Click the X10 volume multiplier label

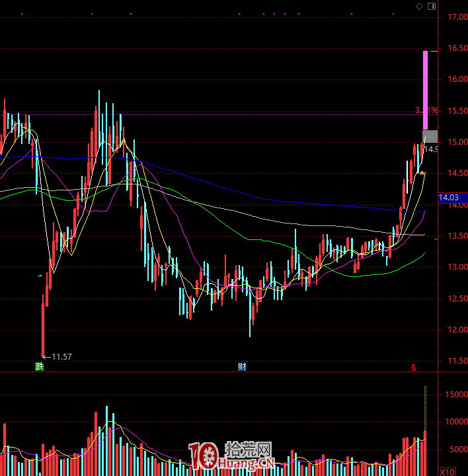pos(447,472)
